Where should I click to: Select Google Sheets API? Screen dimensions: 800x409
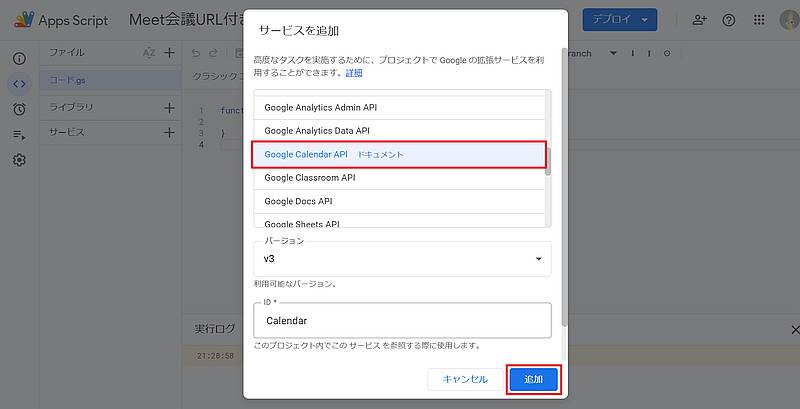399,222
